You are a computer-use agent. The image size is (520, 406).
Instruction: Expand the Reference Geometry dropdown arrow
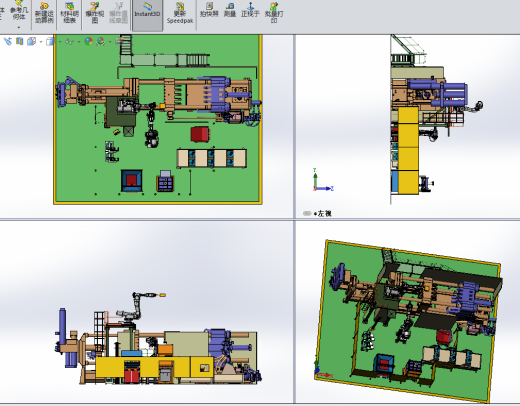pos(19,27)
